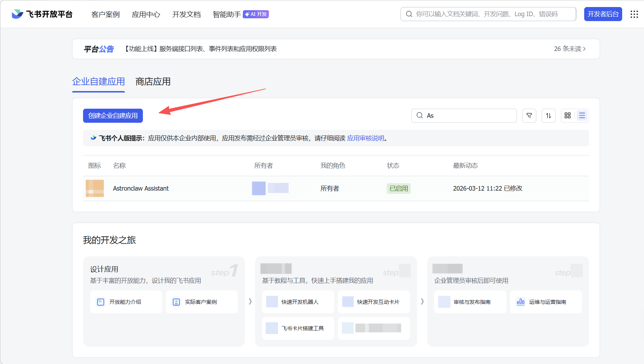
Task: Click the arrow before the third step card
Action: 422,301
